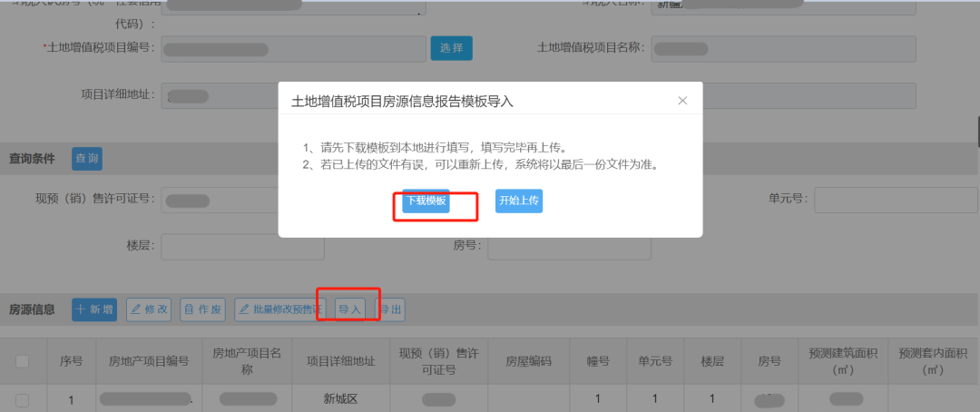Click the trash icon 作废 button

202,309
